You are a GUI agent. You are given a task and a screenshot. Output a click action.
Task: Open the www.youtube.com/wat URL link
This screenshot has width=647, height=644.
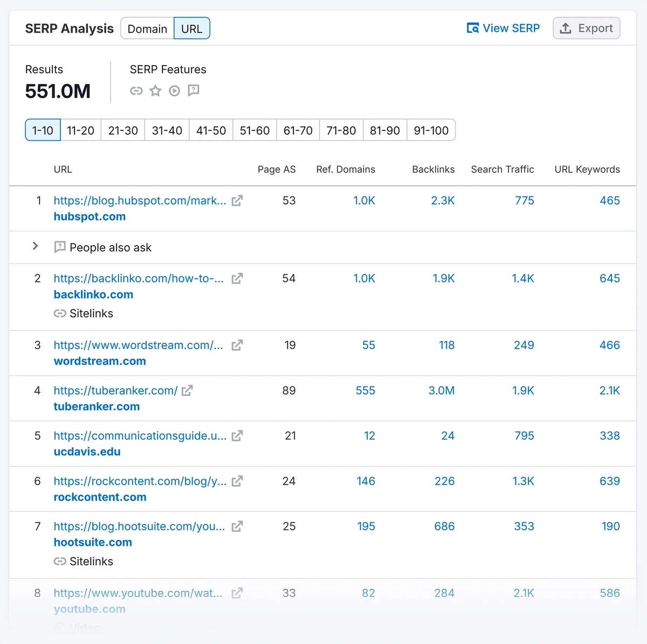(x=138, y=593)
